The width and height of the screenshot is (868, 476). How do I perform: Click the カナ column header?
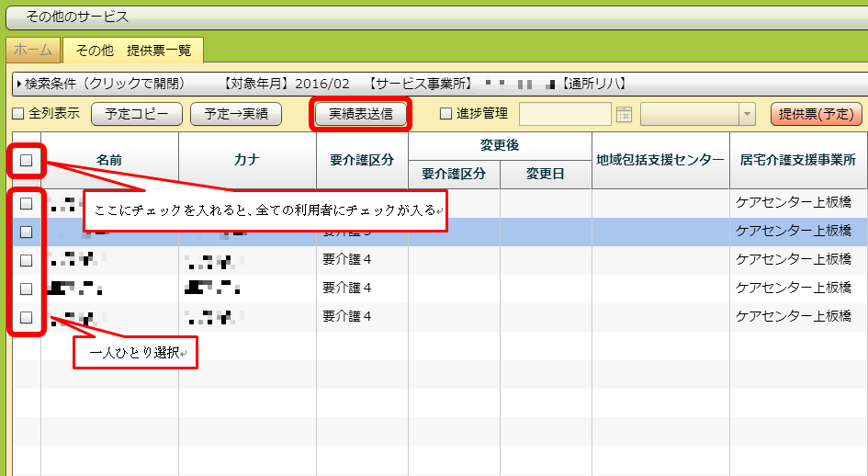pos(247,160)
